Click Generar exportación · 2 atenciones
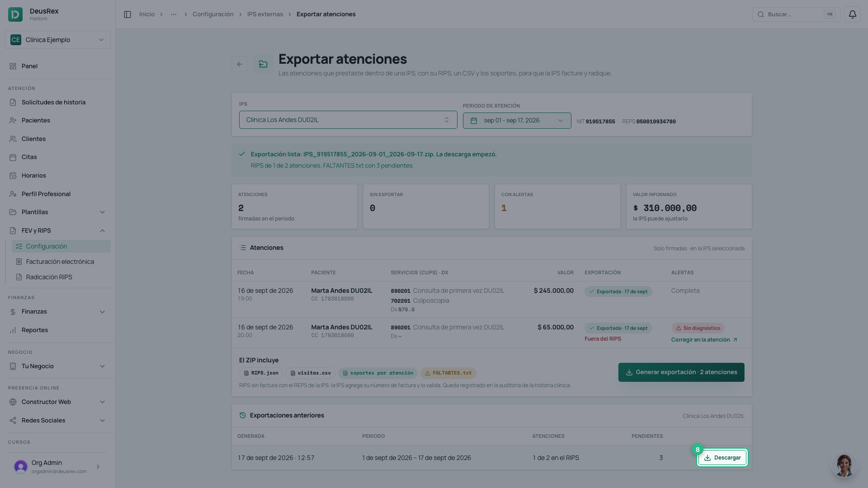This screenshot has width=868, height=488. coord(681,372)
